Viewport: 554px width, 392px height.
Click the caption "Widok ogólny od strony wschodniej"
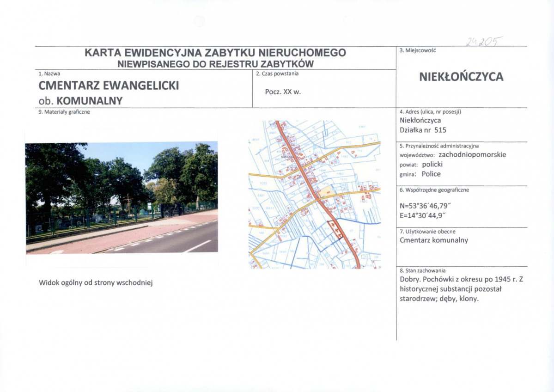96,283
